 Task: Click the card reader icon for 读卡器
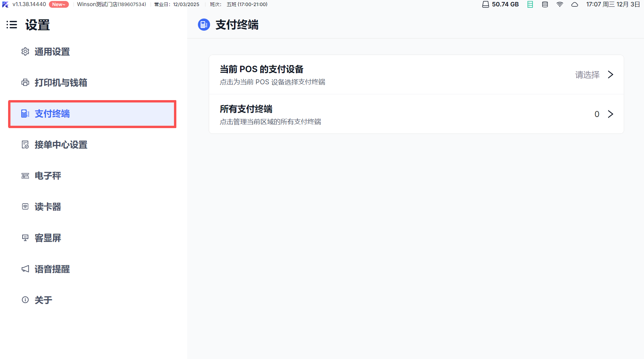[25, 207]
